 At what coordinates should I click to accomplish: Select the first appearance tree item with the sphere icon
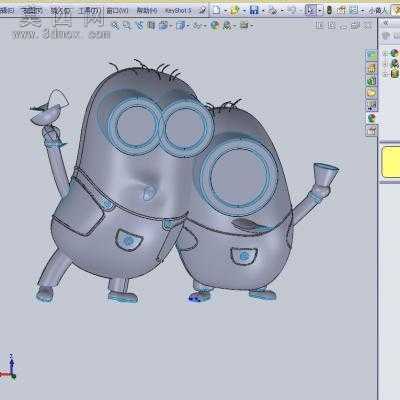394,53
